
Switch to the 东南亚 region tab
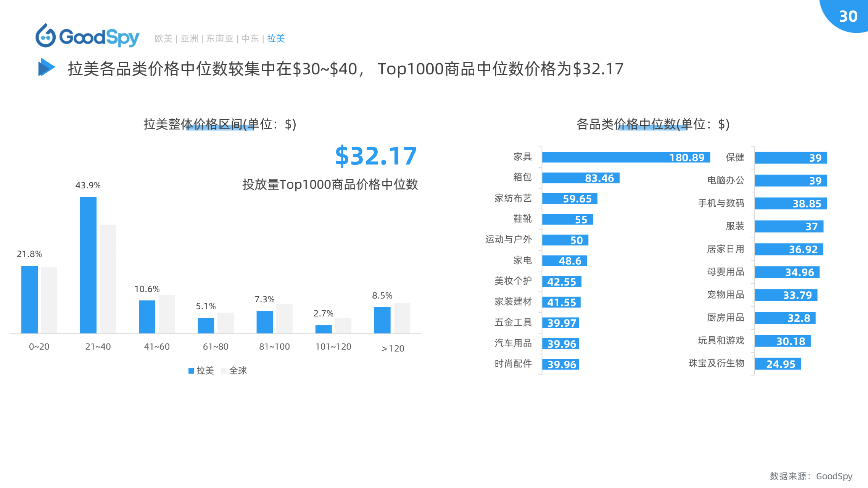pos(220,39)
